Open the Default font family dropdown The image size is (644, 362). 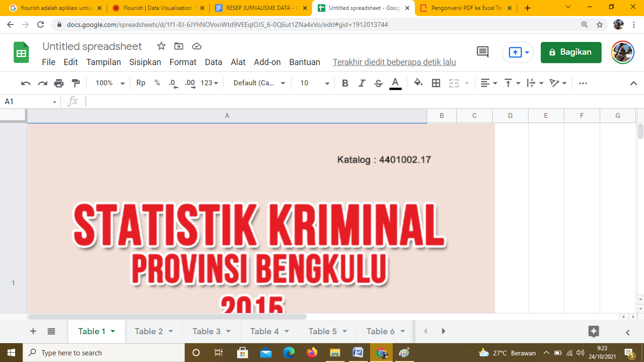coord(259,83)
